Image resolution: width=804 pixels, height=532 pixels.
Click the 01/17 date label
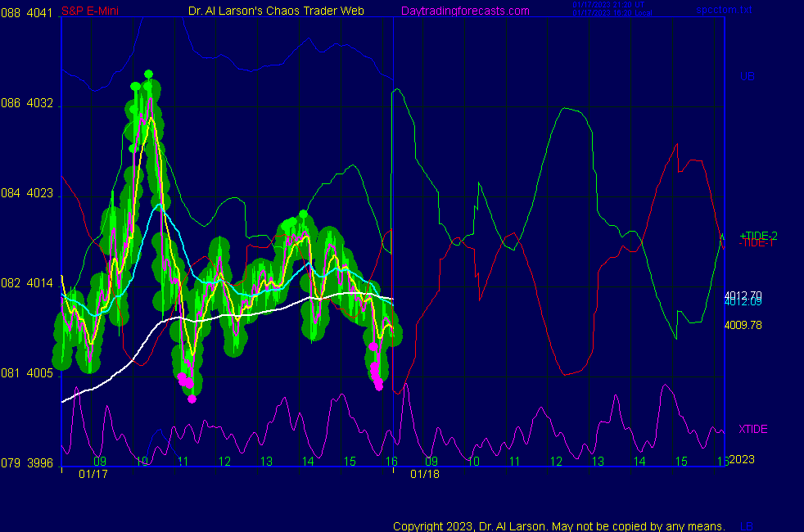click(93, 474)
